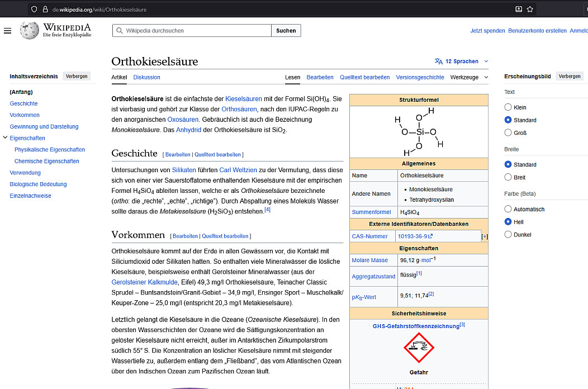The width and height of the screenshot is (588, 389).
Task: Switch to the Diskussion tab
Action: (146, 77)
